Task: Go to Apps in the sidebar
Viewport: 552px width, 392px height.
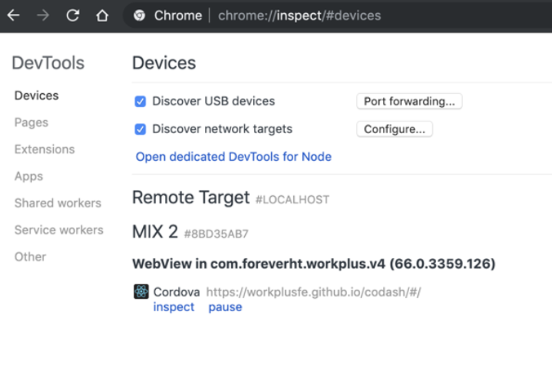Action: click(29, 176)
